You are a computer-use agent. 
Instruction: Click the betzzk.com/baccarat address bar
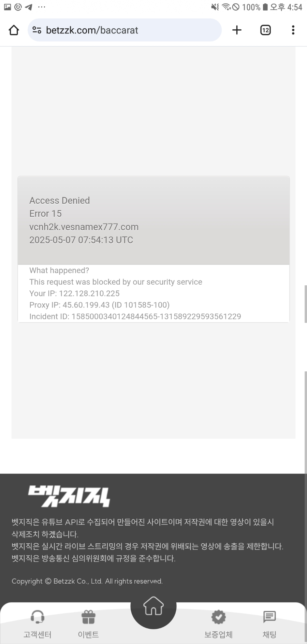(125, 30)
